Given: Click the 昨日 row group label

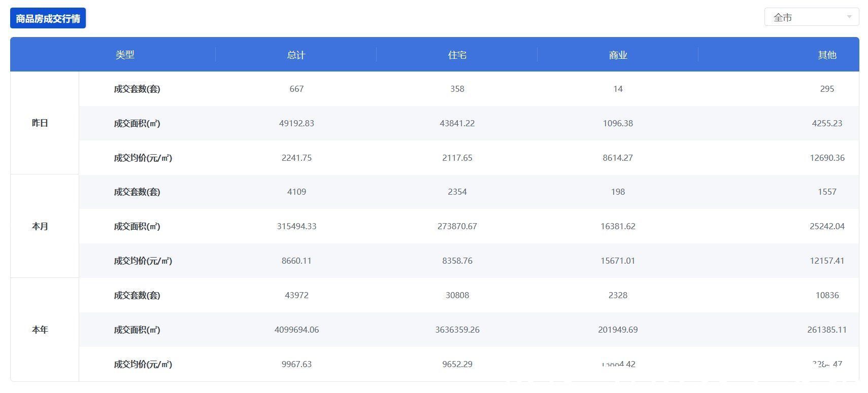Looking at the screenshot, I should pyautogui.click(x=40, y=123).
